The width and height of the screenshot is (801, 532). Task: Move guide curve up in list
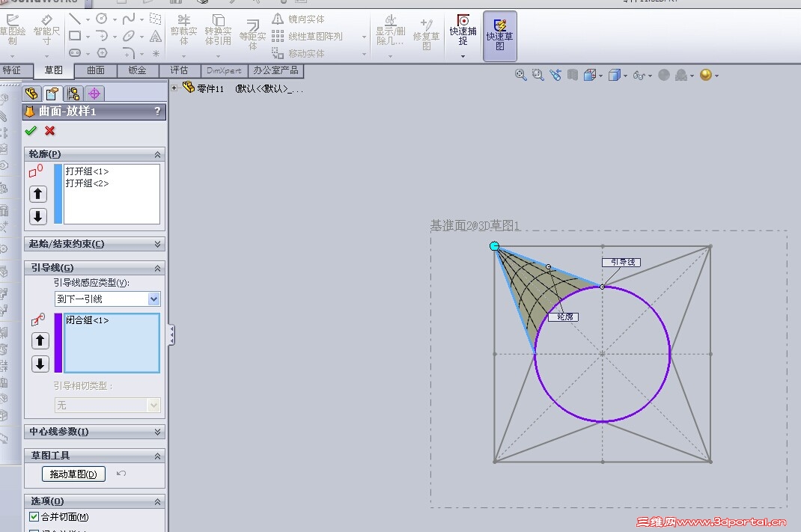pos(40,340)
